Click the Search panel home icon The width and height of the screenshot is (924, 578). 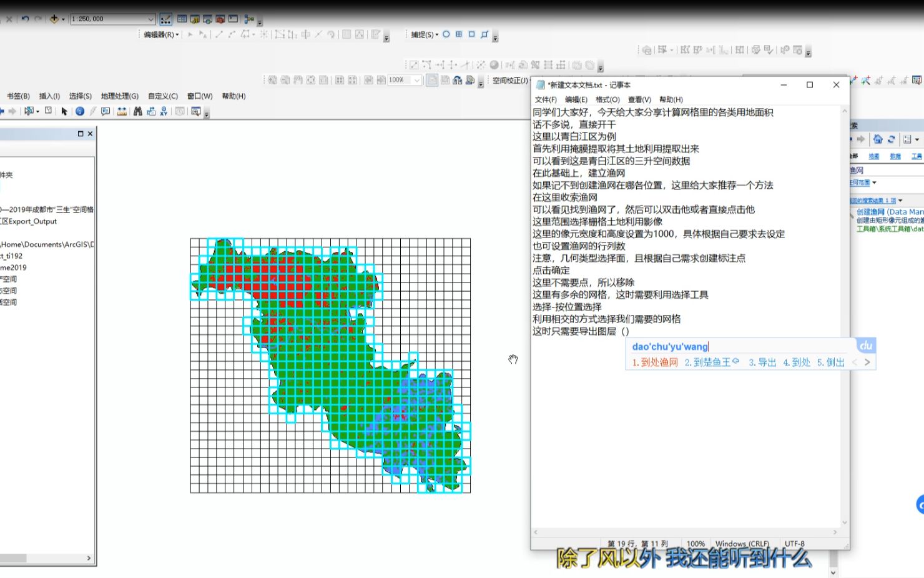[x=878, y=139]
